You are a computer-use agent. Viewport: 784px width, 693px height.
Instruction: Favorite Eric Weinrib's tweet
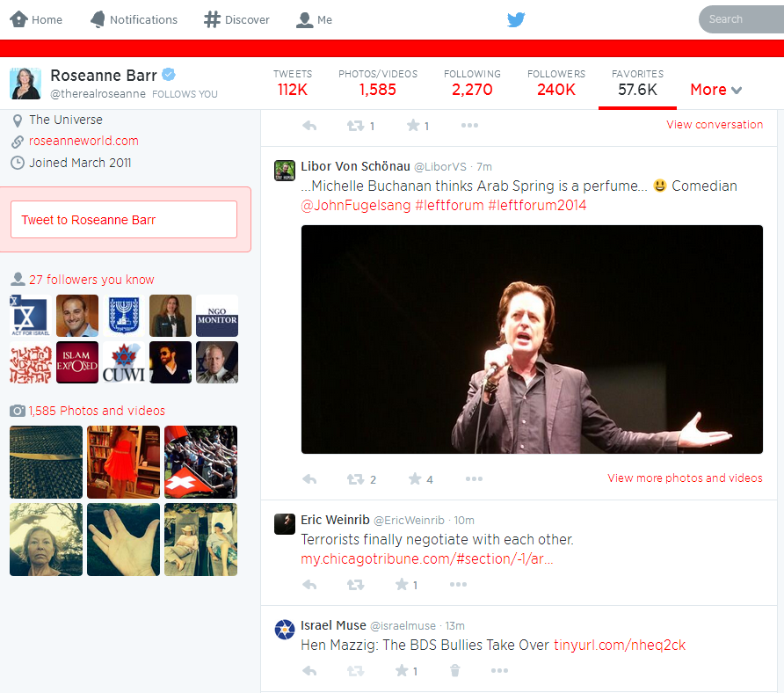(x=402, y=585)
